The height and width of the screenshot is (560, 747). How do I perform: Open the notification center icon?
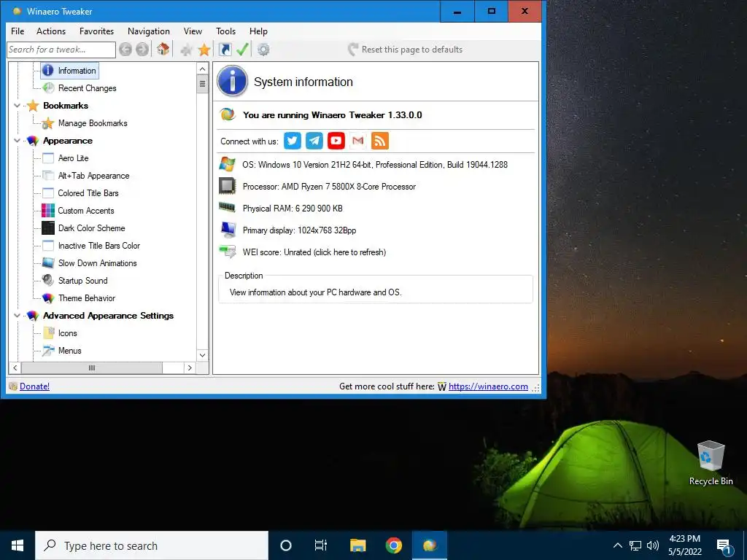tap(724, 545)
